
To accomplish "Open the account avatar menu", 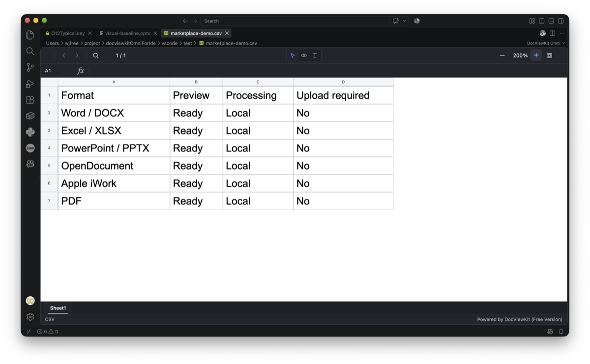I will click(x=30, y=301).
